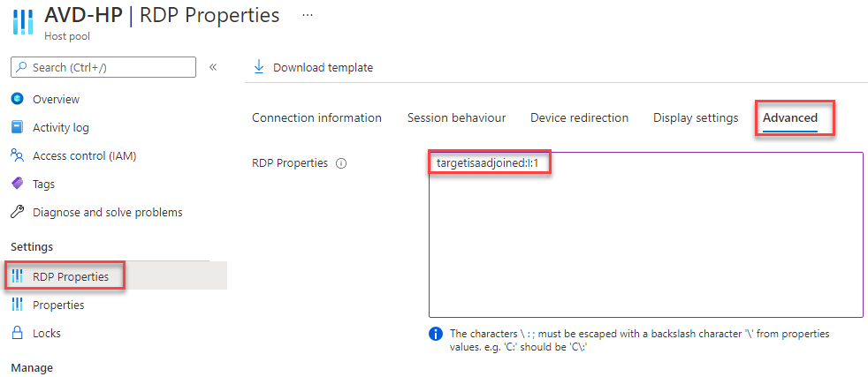Click the AVD-HP host pool icon
This screenshot has height=377, width=868.
[x=23, y=22]
